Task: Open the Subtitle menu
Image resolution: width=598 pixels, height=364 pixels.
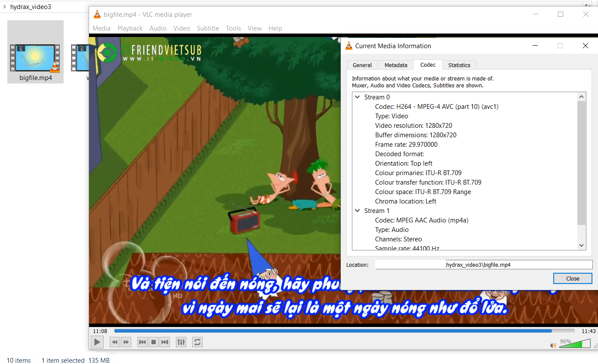Action: 208,28
